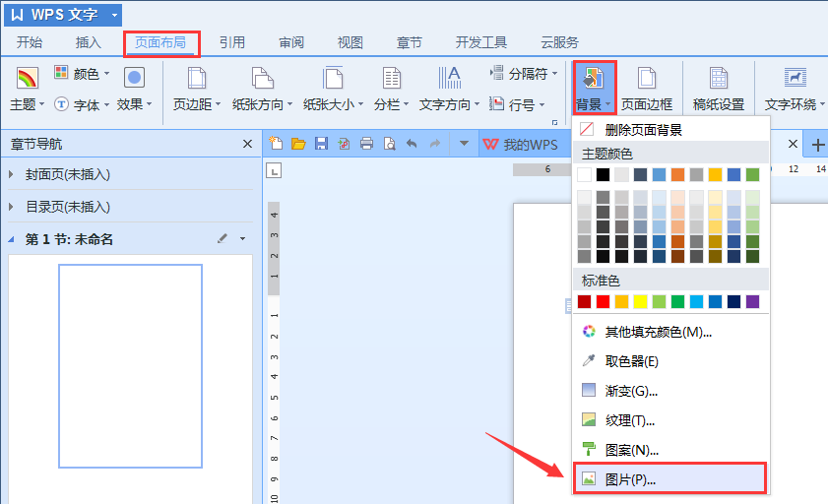
Task: Open the 页边距 margins menu
Action: 197,90
